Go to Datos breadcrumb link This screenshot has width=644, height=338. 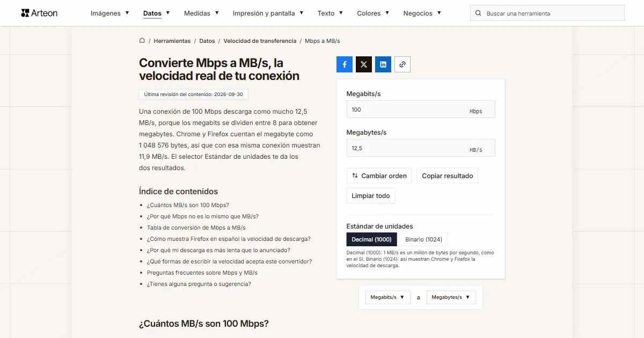point(207,41)
